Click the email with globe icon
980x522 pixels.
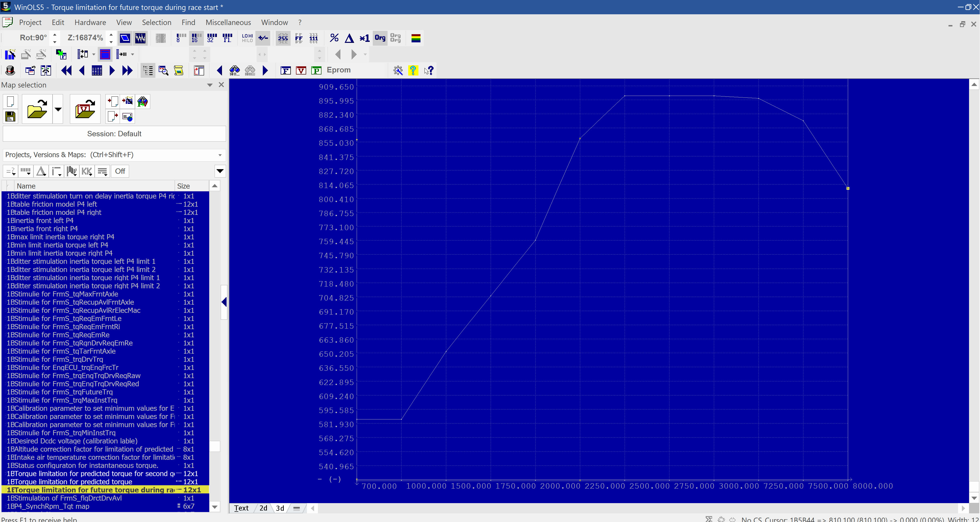click(128, 116)
